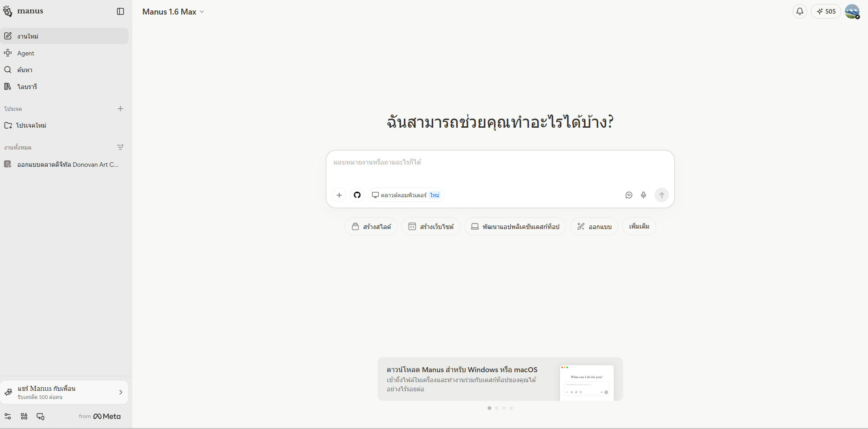
Task: Choose the ออกแบบ design suggestion chip
Action: [x=594, y=226]
